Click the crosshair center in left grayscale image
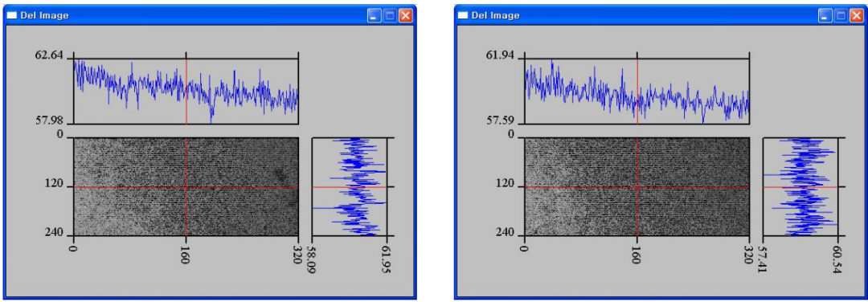The height and width of the screenshot is (302, 868). tap(186, 187)
